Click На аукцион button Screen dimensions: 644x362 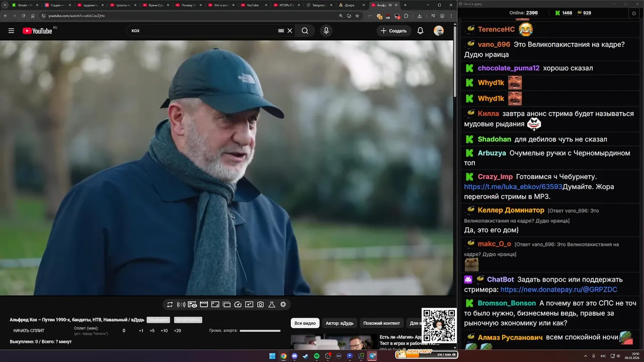pos(158,320)
